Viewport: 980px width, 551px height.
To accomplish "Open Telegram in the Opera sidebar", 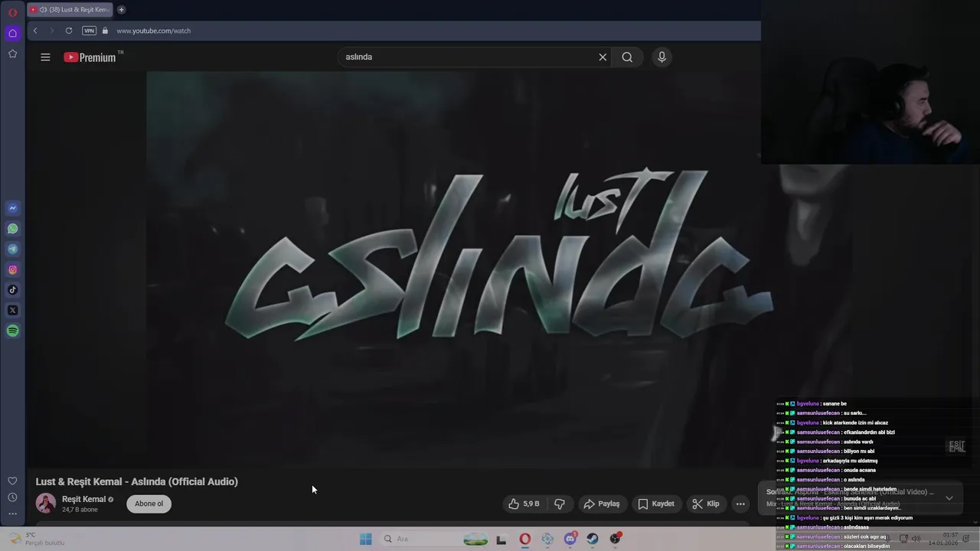I will point(12,249).
